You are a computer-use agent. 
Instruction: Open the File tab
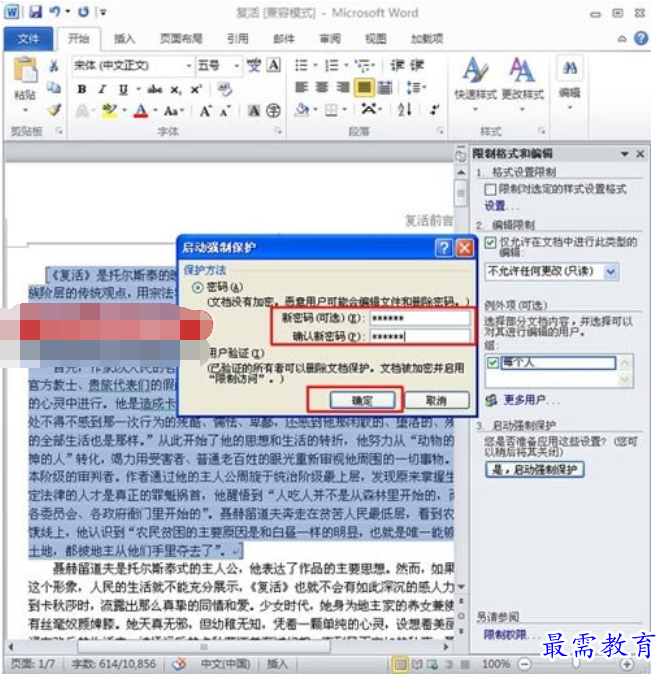(x=28, y=39)
